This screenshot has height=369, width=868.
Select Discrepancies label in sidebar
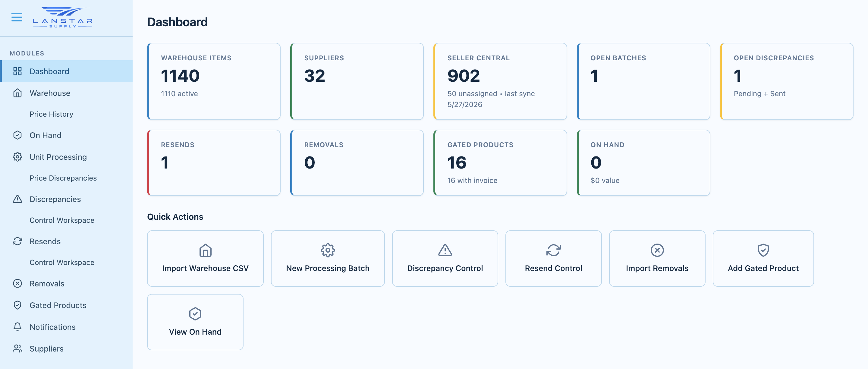(x=55, y=199)
